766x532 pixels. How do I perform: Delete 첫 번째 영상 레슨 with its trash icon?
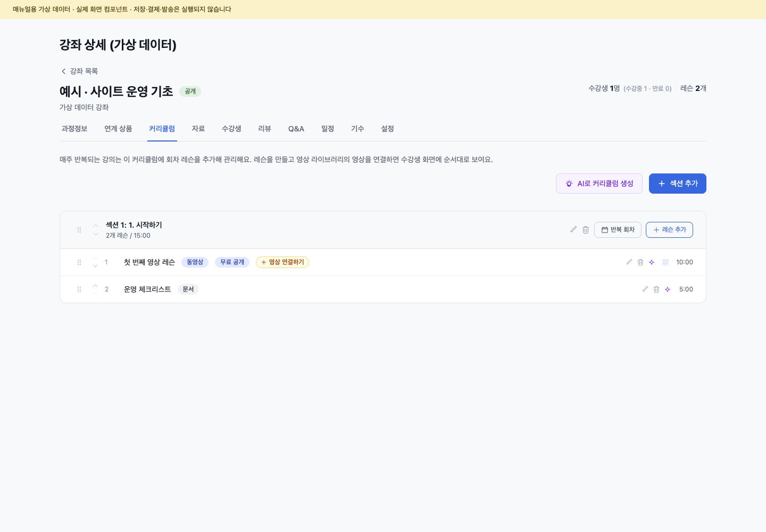(x=640, y=262)
